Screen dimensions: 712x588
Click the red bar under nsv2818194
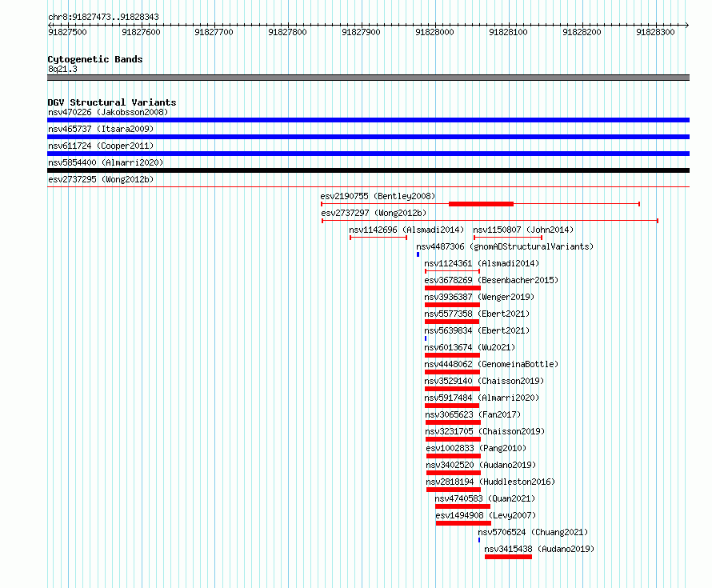pos(453,490)
